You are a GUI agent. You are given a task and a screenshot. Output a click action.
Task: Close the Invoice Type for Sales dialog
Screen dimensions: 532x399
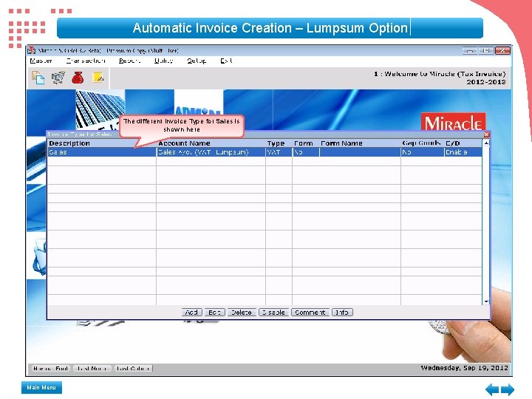[x=486, y=134]
